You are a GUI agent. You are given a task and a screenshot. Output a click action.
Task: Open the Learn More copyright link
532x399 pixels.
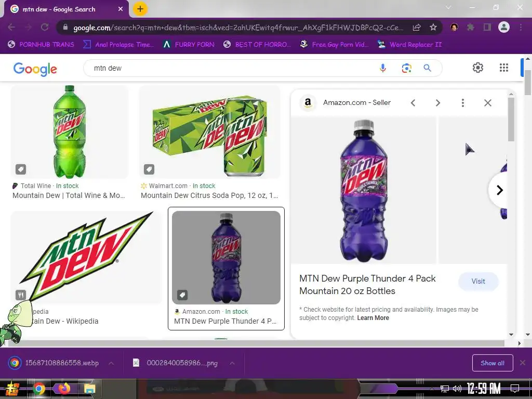[373, 318]
